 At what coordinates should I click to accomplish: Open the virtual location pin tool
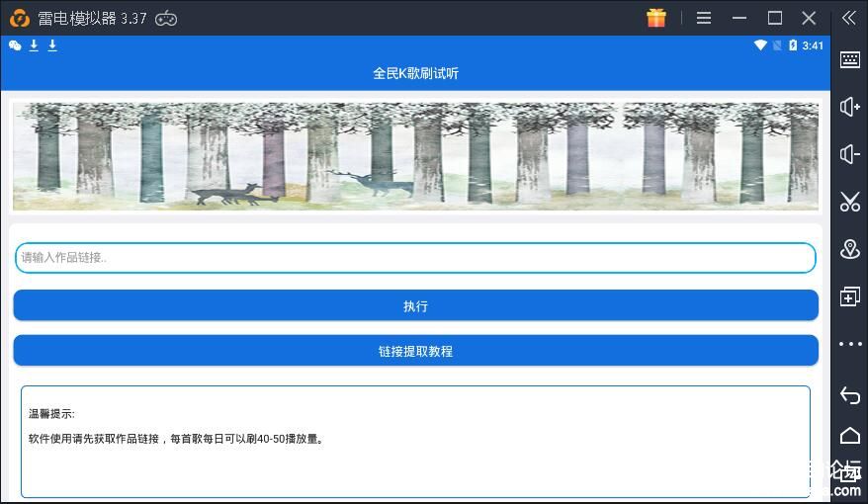click(x=850, y=249)
